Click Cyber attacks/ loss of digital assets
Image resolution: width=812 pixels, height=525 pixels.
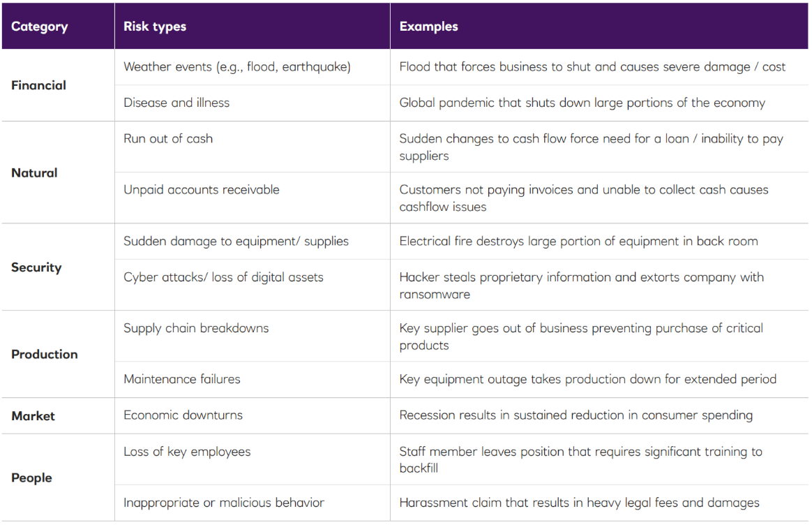pyautogui.click(x=223, y=277)
